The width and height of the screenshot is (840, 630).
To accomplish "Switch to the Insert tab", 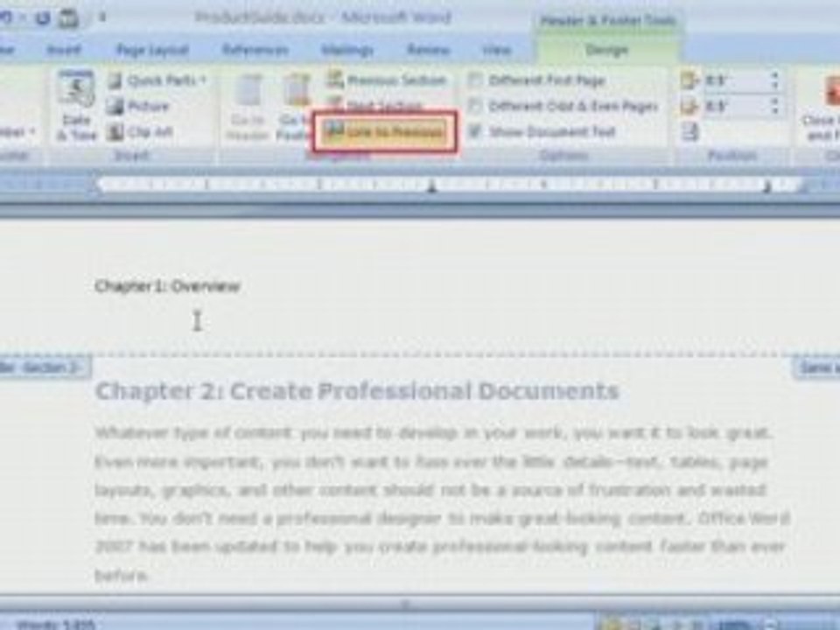I will [x=63, y=51].
